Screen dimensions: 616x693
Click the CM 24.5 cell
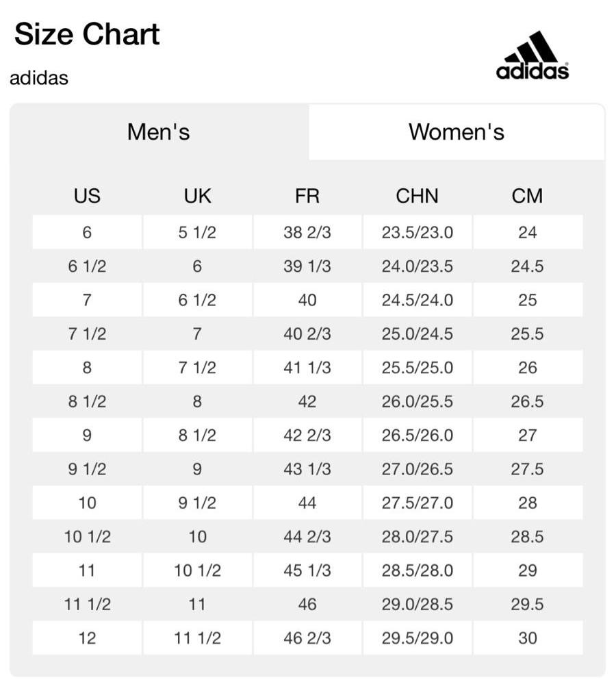pyautogui.click(x=527, y=266)
